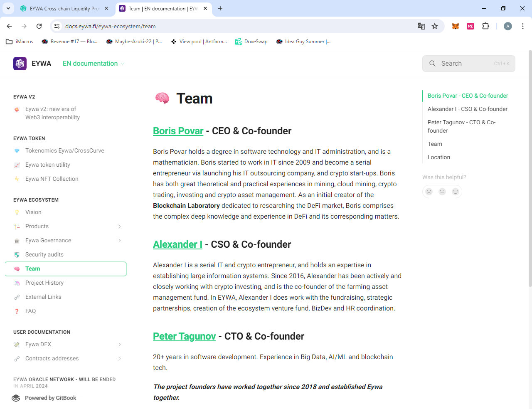This screenshot has width=532, height=409.
Task: Click the EYWA logo icon
Action: point(20,64)
